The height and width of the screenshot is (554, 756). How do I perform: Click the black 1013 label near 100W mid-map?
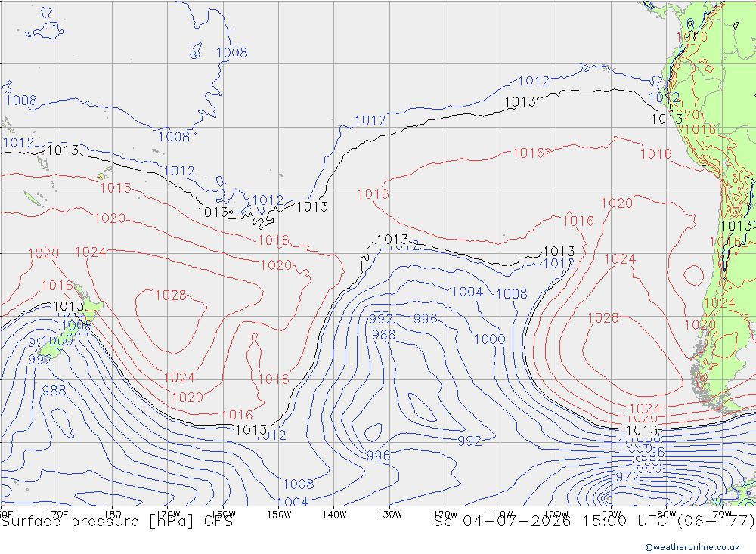[559, 252]
